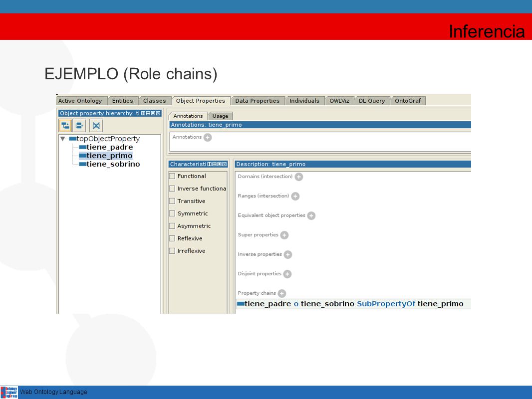Go to the Individuals tab

tap(304, 101)
